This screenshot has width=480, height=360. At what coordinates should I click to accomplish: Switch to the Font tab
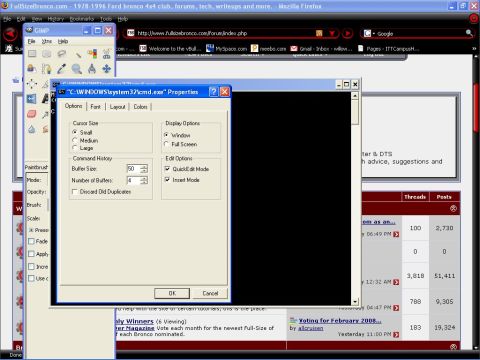pos(95,107)
